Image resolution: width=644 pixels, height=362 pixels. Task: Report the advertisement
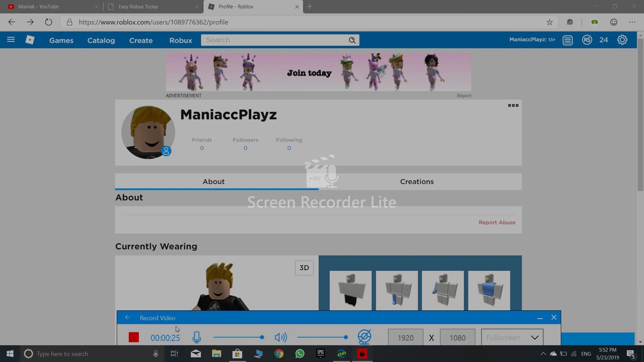[464, 96]
